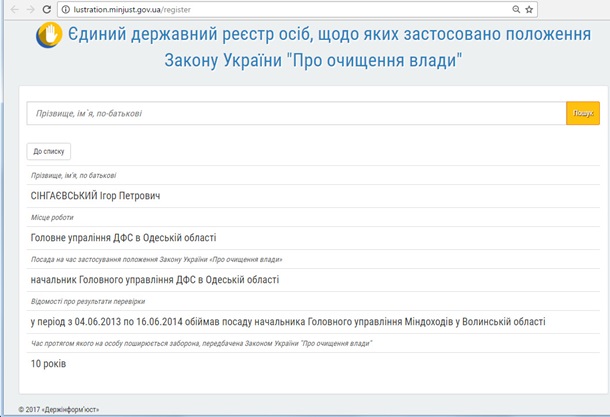Click the position text начальник Головного управління

click(x=155, y=280)
